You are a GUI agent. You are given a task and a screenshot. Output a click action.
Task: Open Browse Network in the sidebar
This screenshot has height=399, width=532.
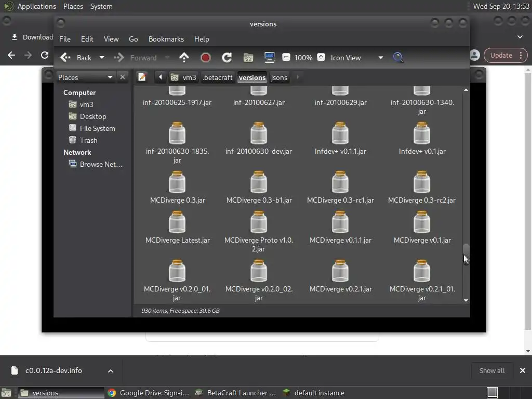coord(96,164)
